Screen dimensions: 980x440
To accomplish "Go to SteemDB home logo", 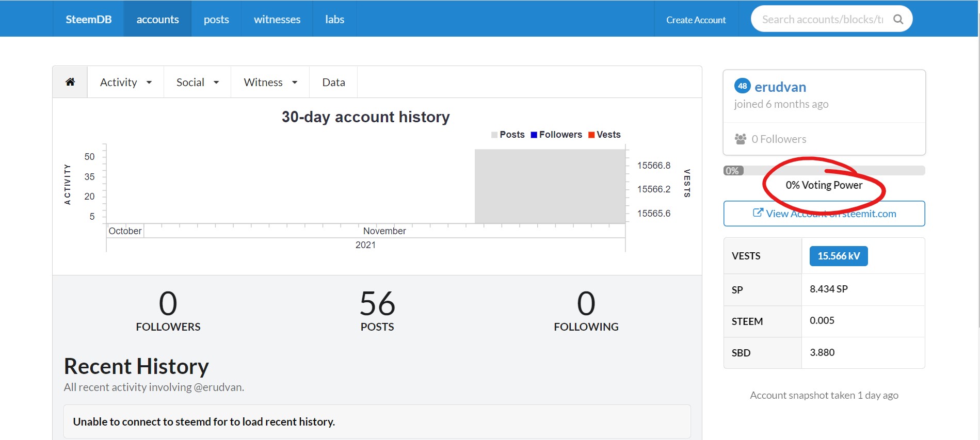I will (x=88, y=19).
